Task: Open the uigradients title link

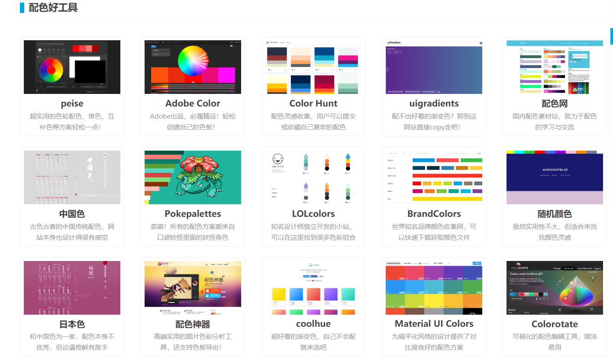Action: click(434, 103)
